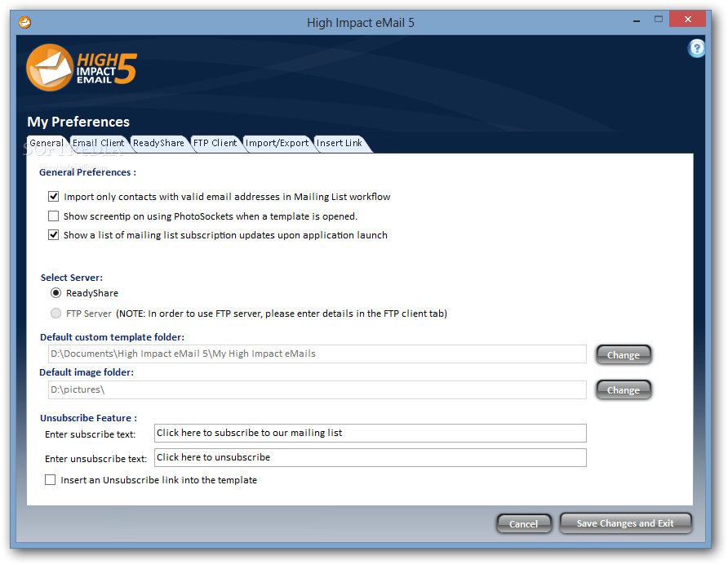Switch to the General tab
The image size is (728, 565).
tap(47, 144)
